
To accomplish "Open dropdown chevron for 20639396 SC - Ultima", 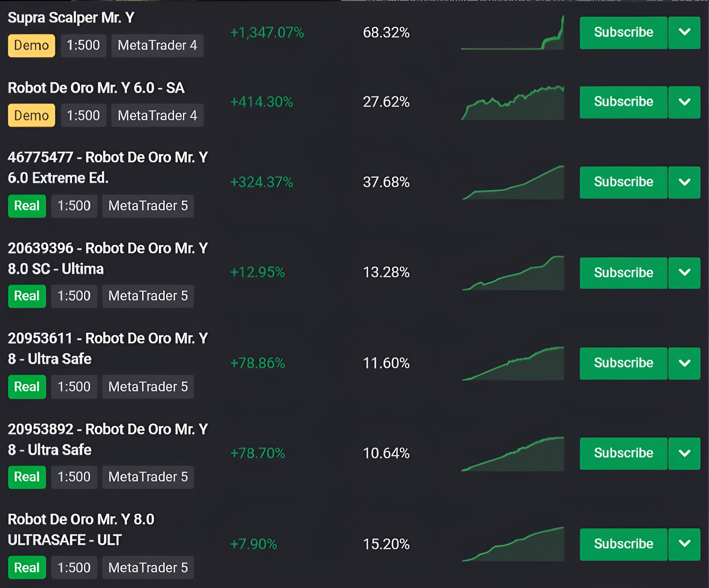I will (684, 273).
